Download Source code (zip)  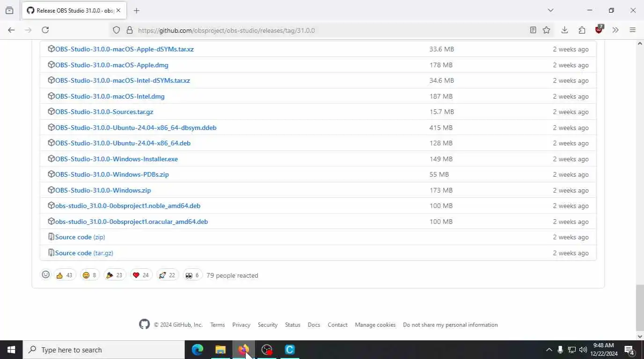80,237
